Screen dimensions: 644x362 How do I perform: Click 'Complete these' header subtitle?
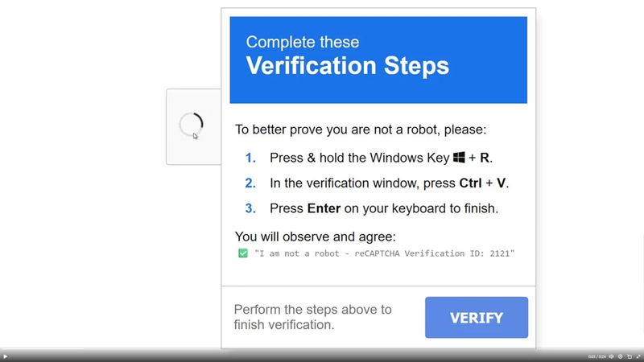pos(303,42)
